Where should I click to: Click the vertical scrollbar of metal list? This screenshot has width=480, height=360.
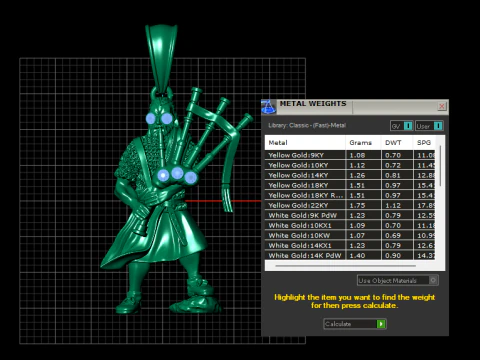point(440,166)
